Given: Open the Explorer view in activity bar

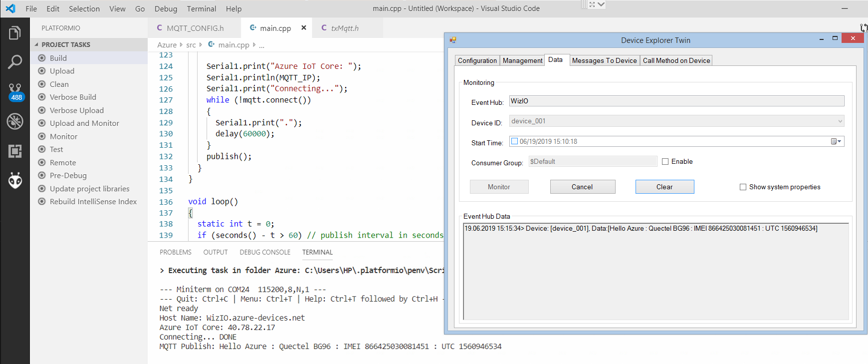Looking at the screenshot, I should [x=15, y=33].
